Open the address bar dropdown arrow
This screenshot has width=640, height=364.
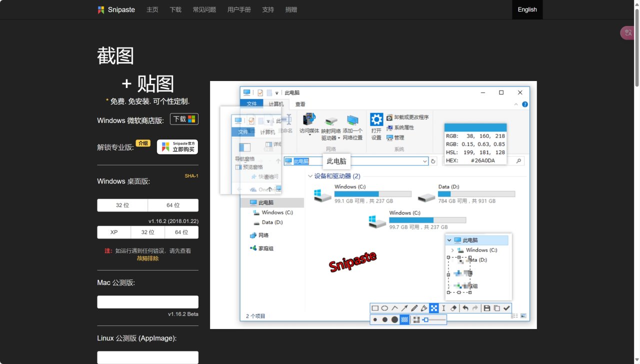[x=425, y=161]
